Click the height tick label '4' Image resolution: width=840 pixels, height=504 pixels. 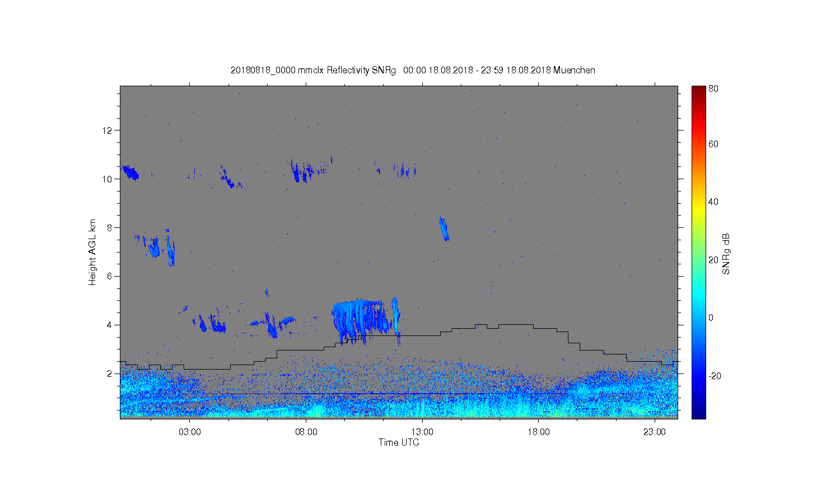(110, 325)
